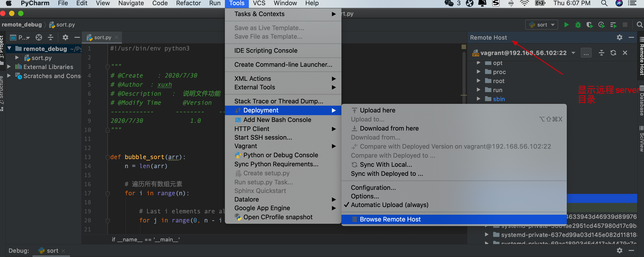Hide the Debug tool window
Image resolution: width=644 pixels, height=257 pixels.
631,250
